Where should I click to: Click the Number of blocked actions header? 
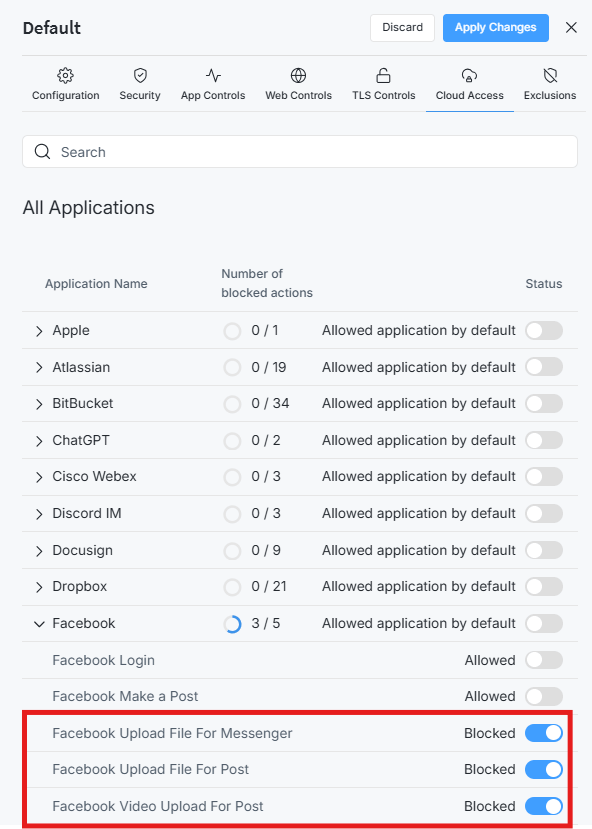pos(267,283)
